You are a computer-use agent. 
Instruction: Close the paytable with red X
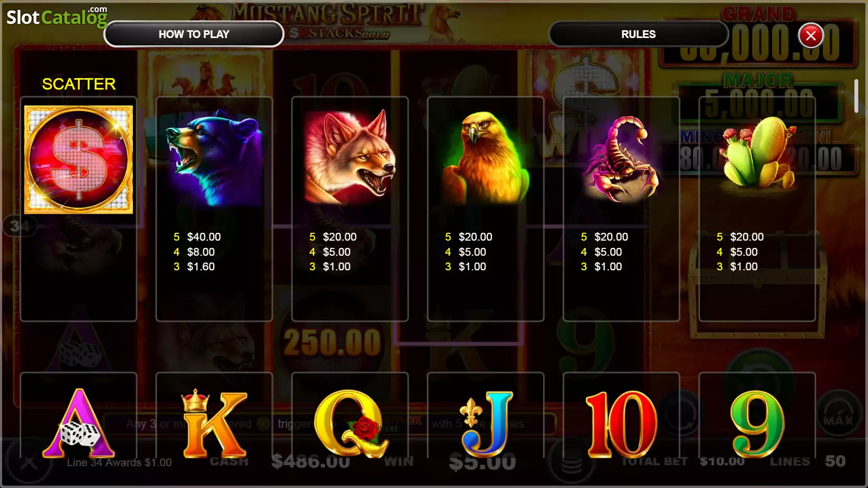811,35
